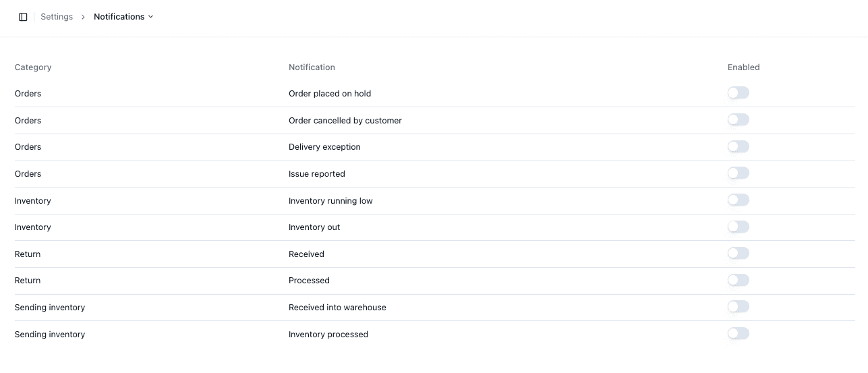This screenshot has width=868, height=373.
Task: Open the Notifications breadcrumb dropdown chevron
Action: (150, 17)
